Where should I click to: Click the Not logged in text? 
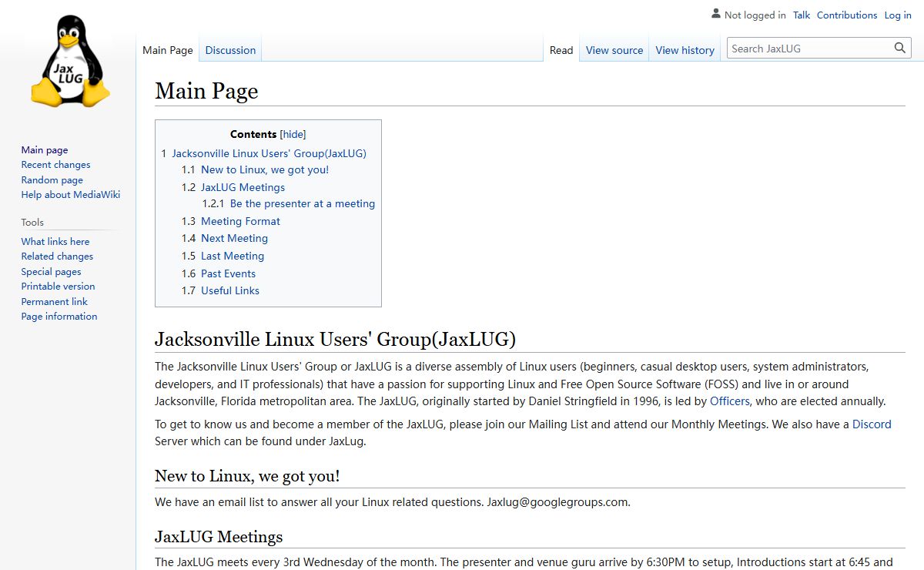[755, 15]
